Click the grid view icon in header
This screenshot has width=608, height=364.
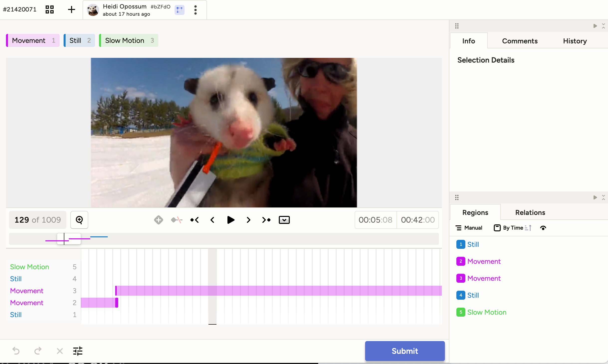tap(49, 9)
